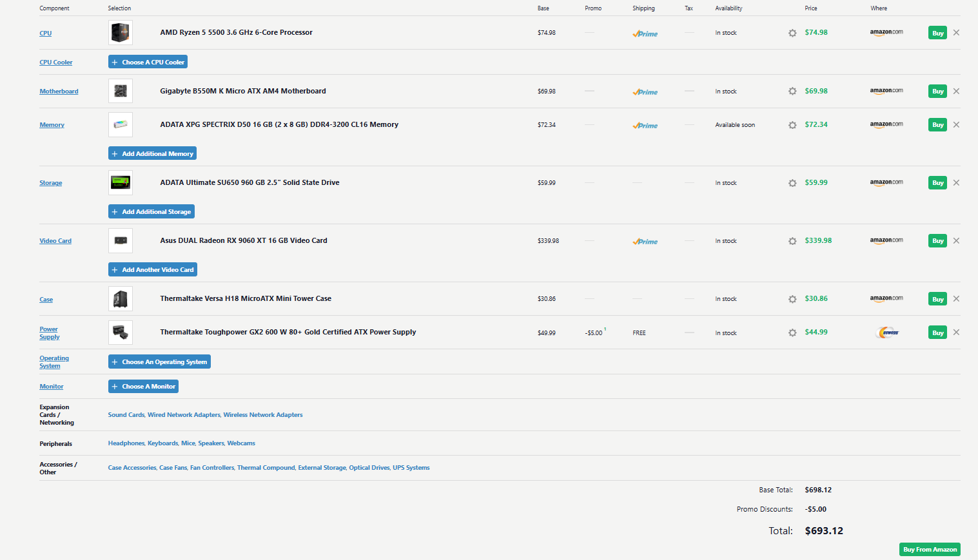Open the AMD Ryzen 5 5500 product thumbnail

coord(121,33)
